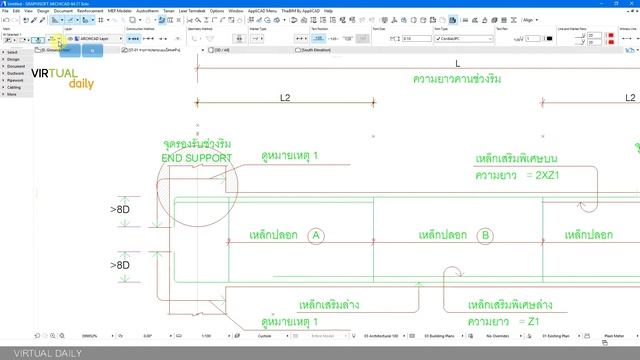
Task: Click the previous zoom arrow in bottom bar
Action: (x=37, y=336)
